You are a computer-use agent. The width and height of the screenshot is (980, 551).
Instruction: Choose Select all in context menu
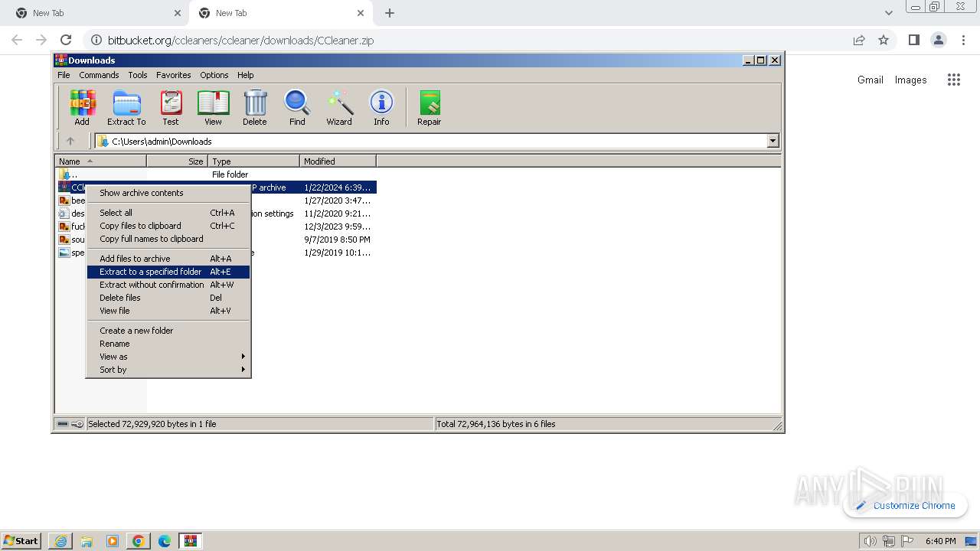(168, 213)
